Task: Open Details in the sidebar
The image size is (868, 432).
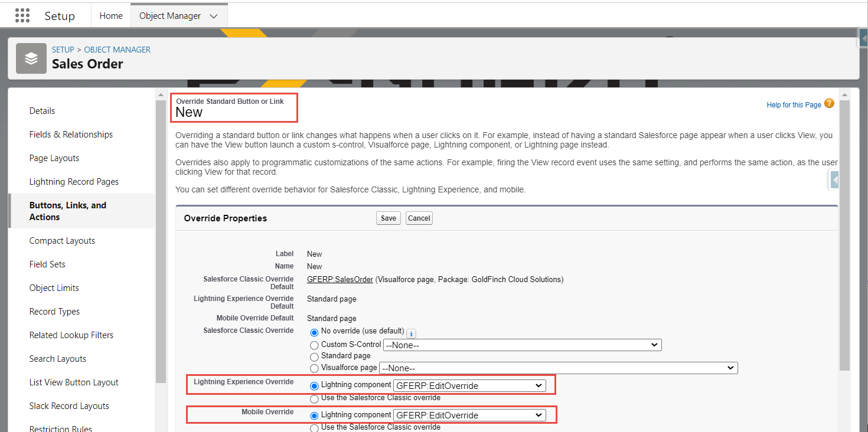Action: coord(42,111)
